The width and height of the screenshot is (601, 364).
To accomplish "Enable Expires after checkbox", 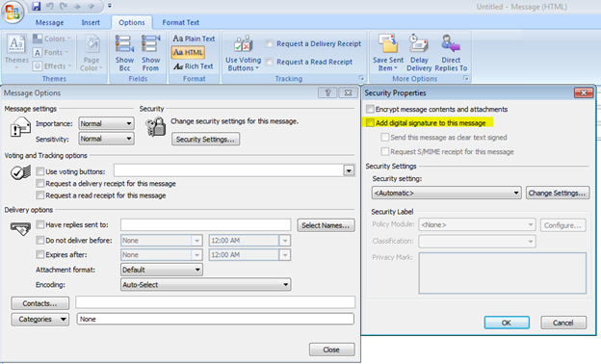I will click(39, 254).
